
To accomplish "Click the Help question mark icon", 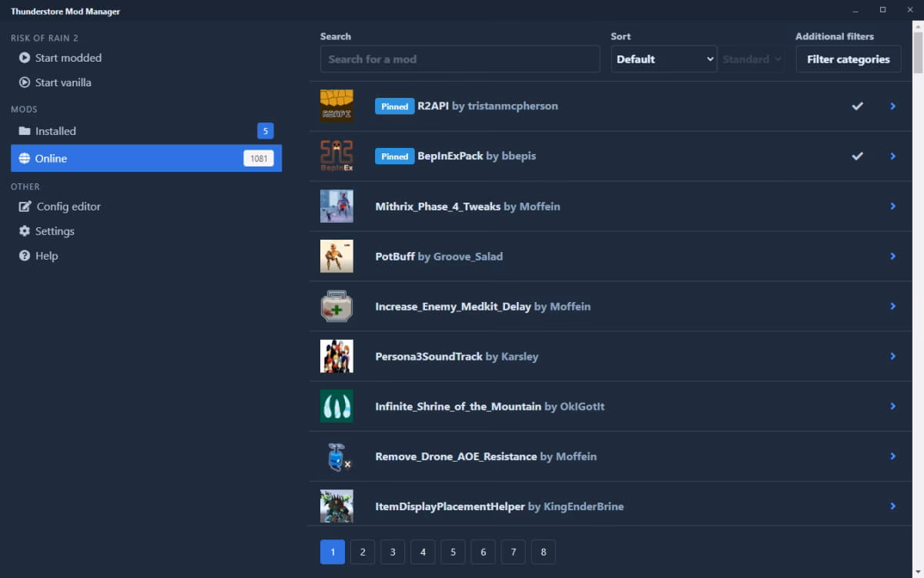I will pos(25,256).
